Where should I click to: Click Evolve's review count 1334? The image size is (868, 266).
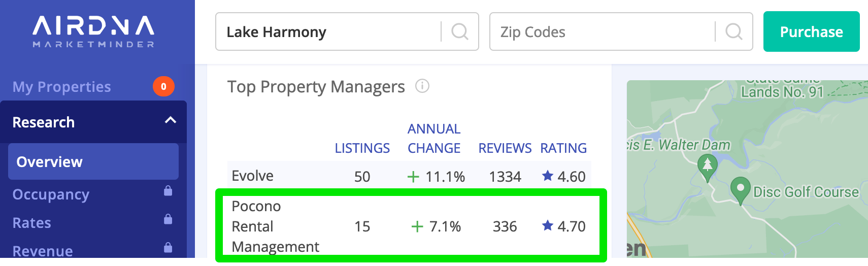505,177
